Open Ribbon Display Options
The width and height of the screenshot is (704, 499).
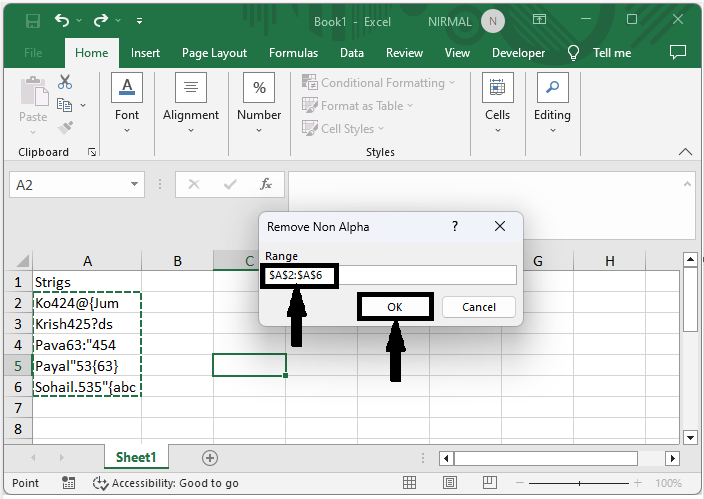(x=539, y=19)
